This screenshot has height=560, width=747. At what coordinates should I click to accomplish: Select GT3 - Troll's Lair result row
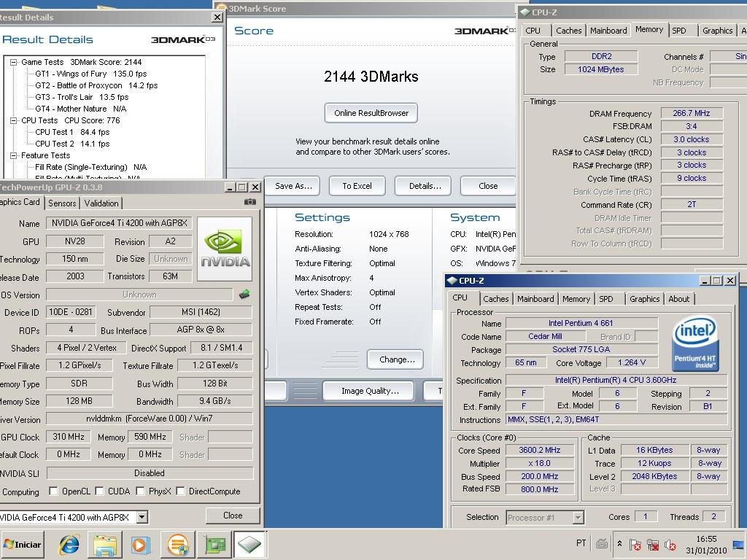[x=82, y=97]
